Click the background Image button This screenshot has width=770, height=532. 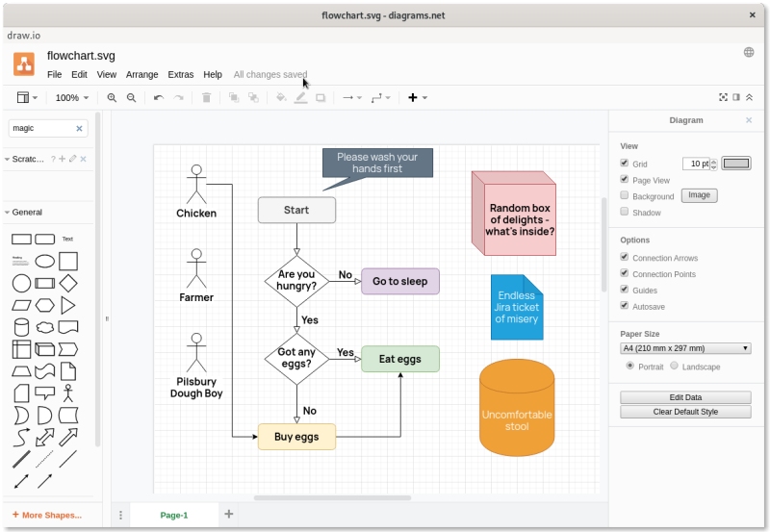pyautogui.click(x=699, y=195)
